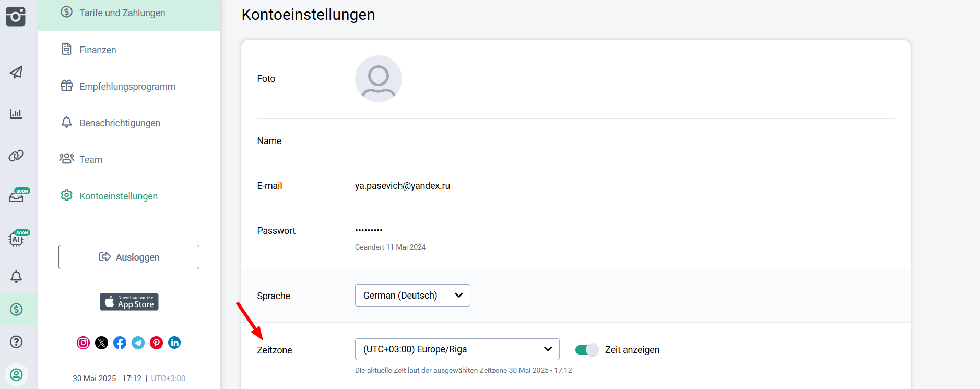The height and width of the screenshot is (389, 980).
Task: Click the Instagram social icon
Action: click(x=84, y=343)
